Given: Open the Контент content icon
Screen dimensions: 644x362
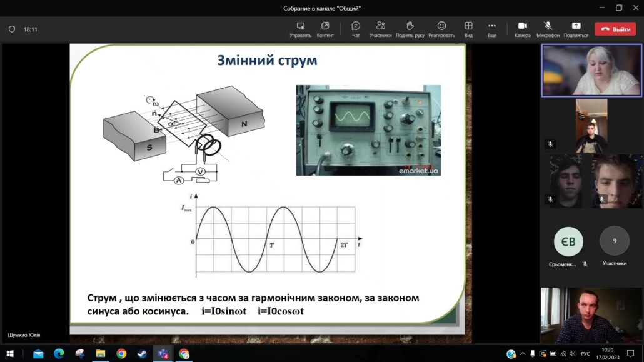Looking at the screenshot, I should tap(325, 29).
